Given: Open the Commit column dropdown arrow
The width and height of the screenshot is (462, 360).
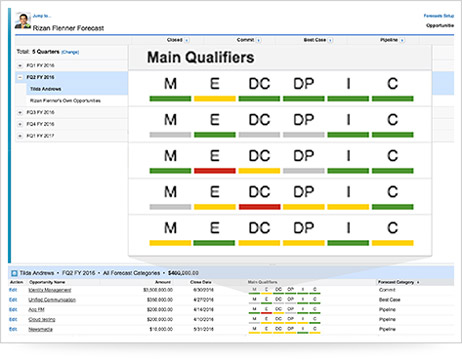Looking at the screenshot, I should click(259, 40).
